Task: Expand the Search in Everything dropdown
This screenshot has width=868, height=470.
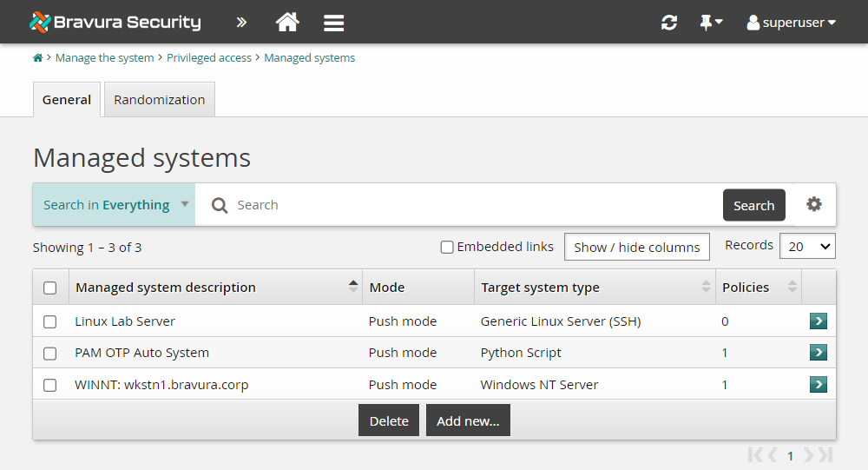Action: pyautogui.click(x=114, y=205)
